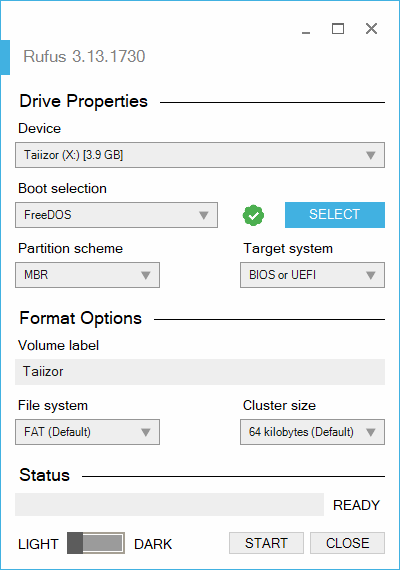Close window using the X icon

tap(371, 28)
